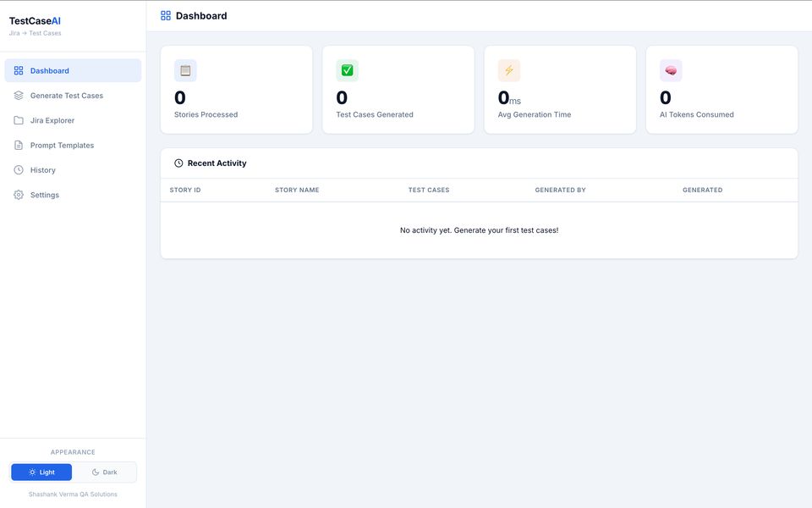
Task: Click 'Shashank Verma QA Solutions' footer text
Action: click(73, 494)
